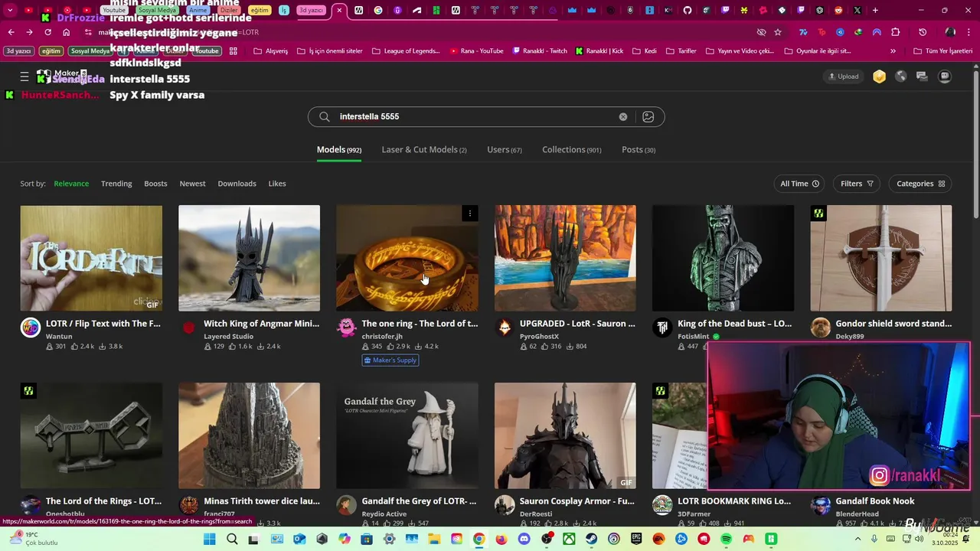Sort results by Relevance

pos(71,184)
